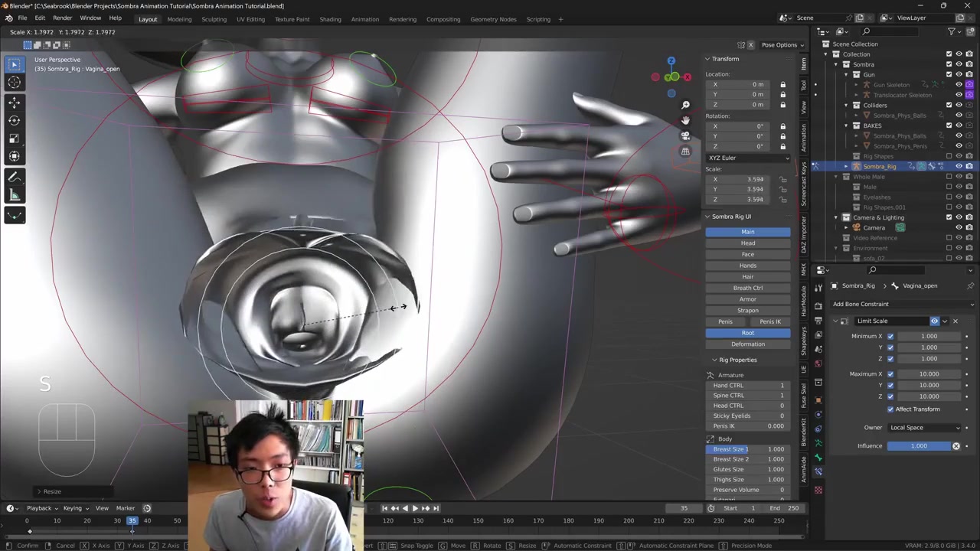Viewport: 980px width, 551px height.
Task: Adjust the Influence slider
Action: (919, 446)
